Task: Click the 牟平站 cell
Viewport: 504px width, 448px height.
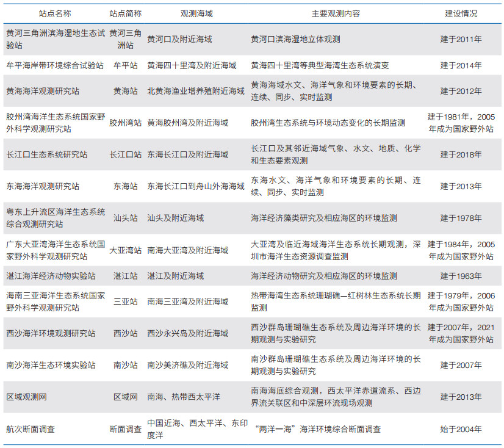Action: pyautogui.click(x=125, y=65)
